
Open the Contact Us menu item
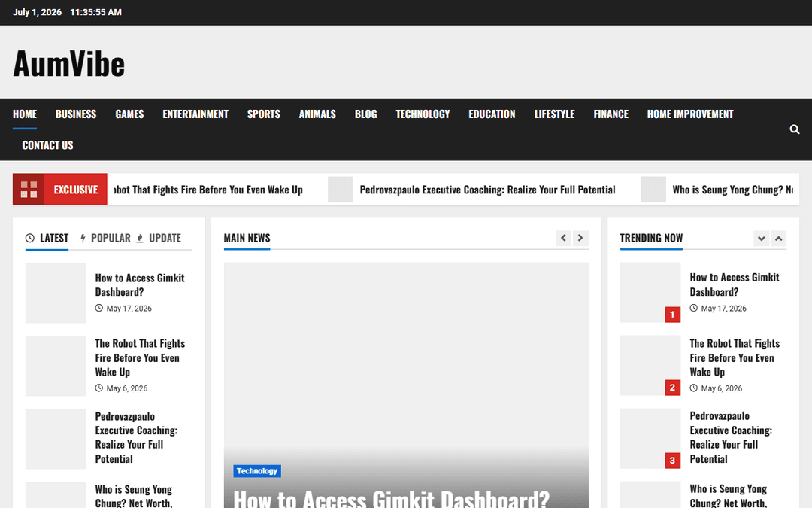[47, 145]
